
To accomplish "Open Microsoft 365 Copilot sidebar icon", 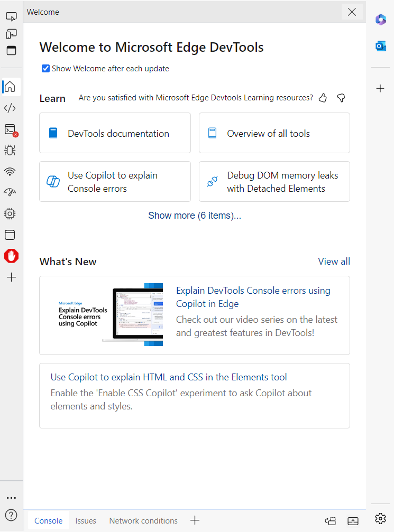I will click(380, 20).
